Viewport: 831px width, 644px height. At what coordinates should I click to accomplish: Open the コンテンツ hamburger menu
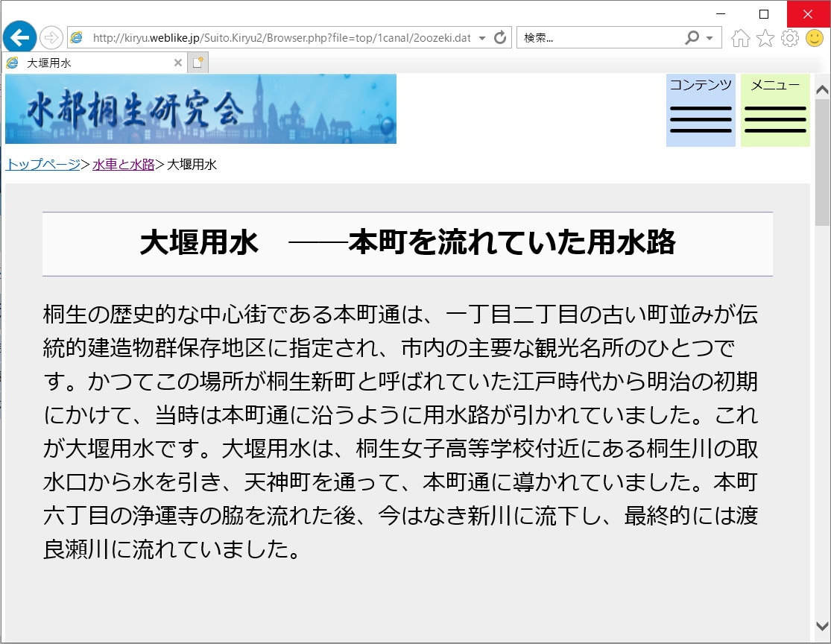(x=701, y=110)
